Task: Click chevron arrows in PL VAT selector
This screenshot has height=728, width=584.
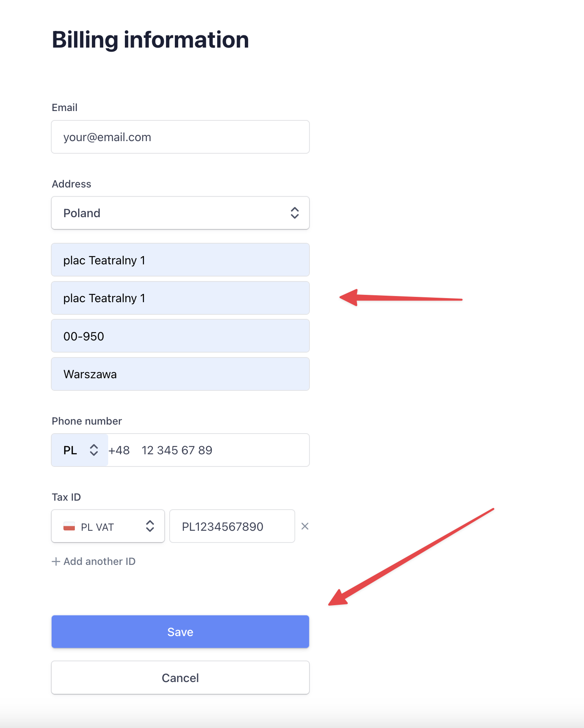Action: coord(150,526)
